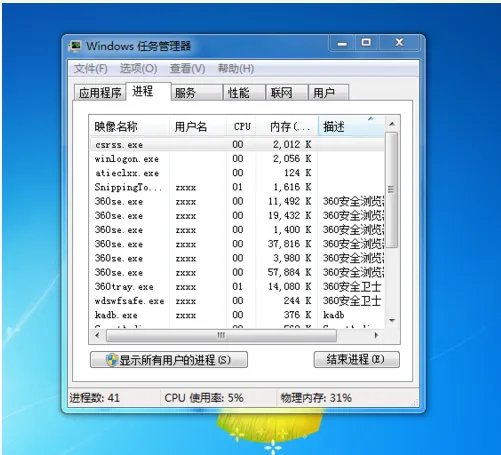
Task: Select the kadb.exe process row
Action: tap(237, 315)
